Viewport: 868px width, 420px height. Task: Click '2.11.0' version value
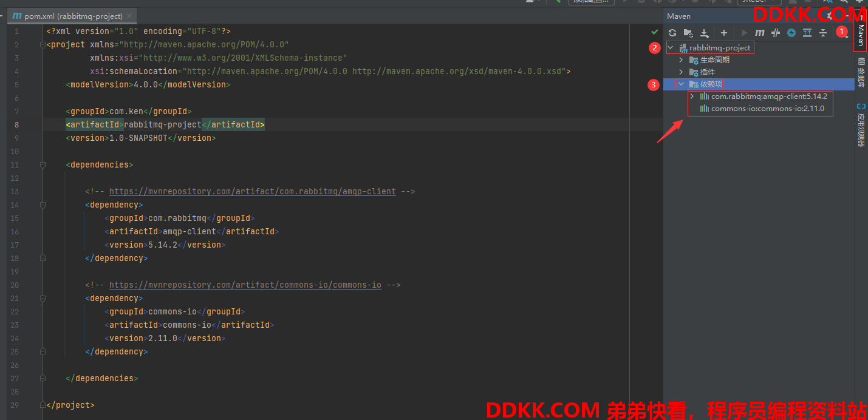(163, 338)
